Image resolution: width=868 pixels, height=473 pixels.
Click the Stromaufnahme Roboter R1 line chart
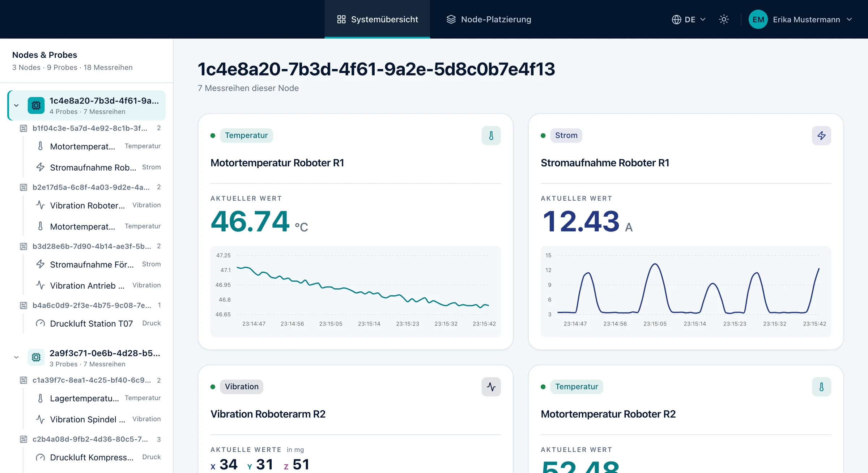pyautogui.click(x=686, y=292)
